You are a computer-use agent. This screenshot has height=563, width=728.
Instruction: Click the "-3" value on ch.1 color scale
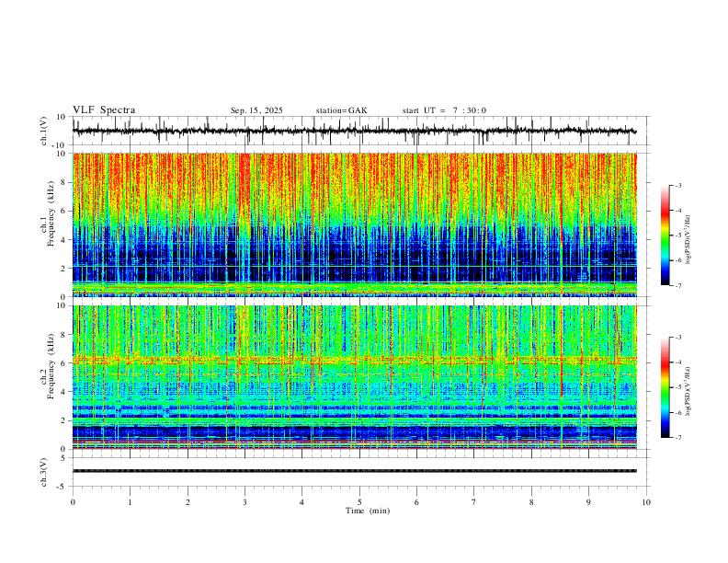[678, 185]
